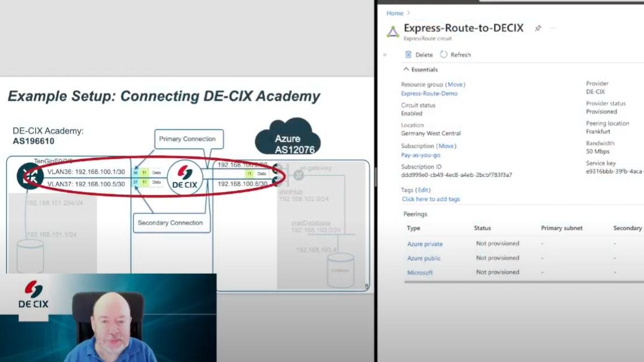Open the Pay-as-you-go subscription link
Screen dimensions: 644x362
tap(421, 155)
